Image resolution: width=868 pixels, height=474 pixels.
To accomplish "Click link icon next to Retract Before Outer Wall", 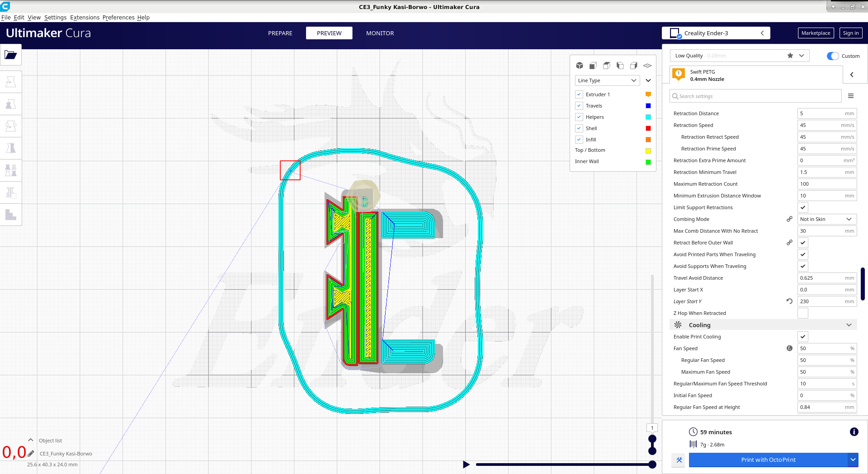I will pos(789,243).
